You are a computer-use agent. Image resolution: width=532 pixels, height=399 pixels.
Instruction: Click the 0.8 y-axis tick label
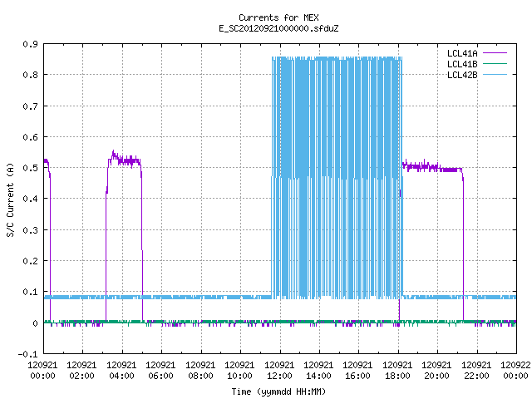click(30, 75)
